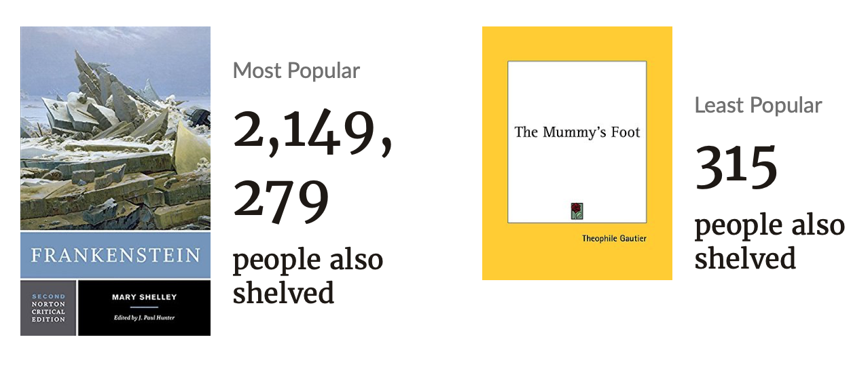The image size is (868, 369).
Task: Click the '315' shelved count
Action: (x=736, y=168)
